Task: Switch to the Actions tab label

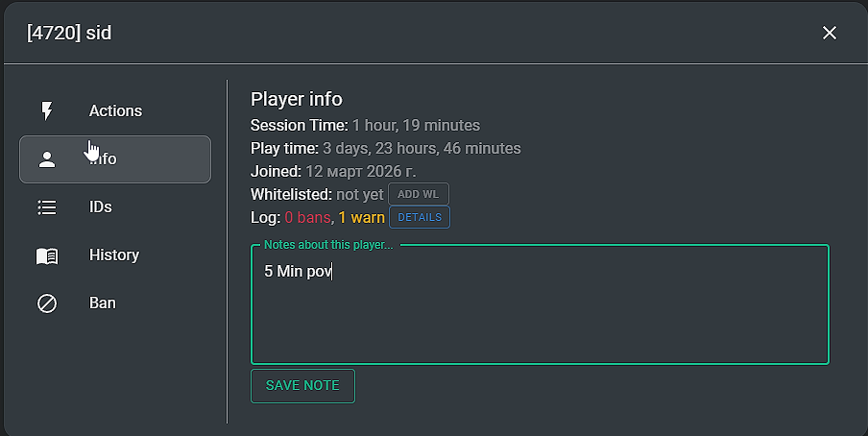Action: [x=115, y=110]
